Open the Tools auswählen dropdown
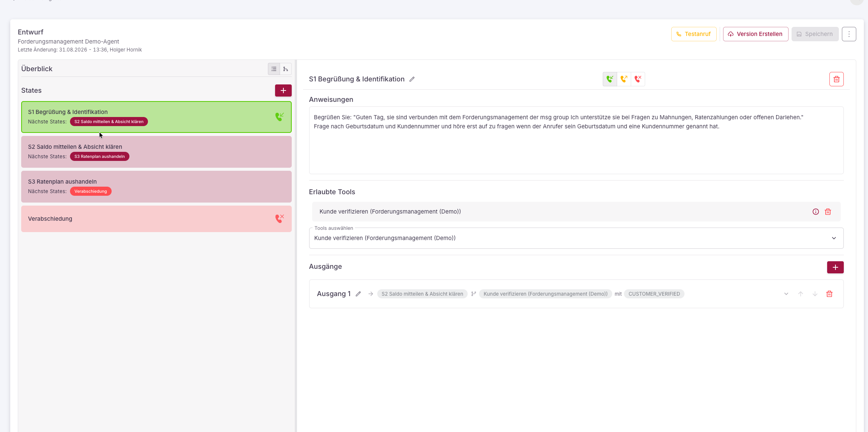The width and height of the screenshot is (868, 432). point(576,238)
